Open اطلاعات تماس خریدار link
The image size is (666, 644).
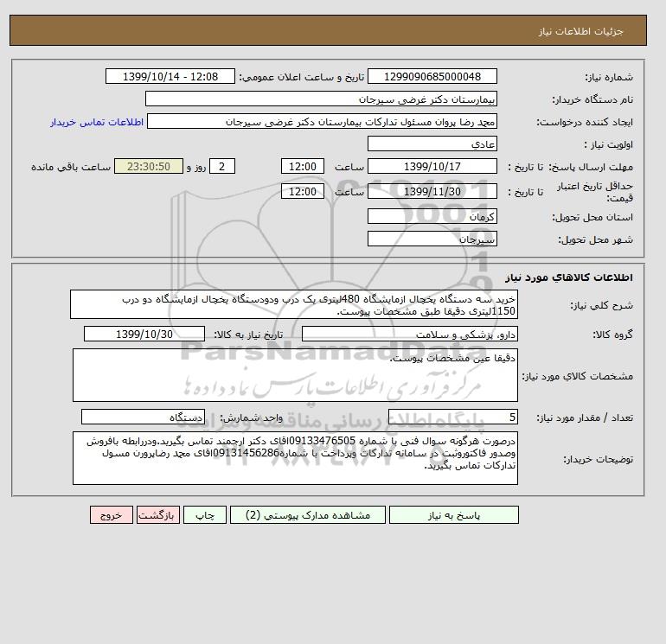pos(97,122)
